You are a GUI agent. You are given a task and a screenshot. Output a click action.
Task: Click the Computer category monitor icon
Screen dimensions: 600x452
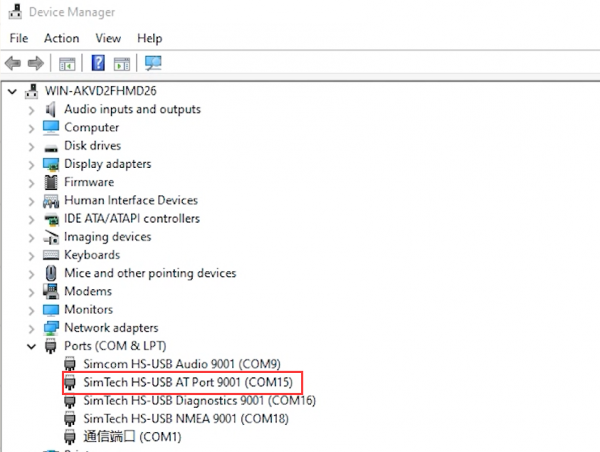[x=51, y=128]
